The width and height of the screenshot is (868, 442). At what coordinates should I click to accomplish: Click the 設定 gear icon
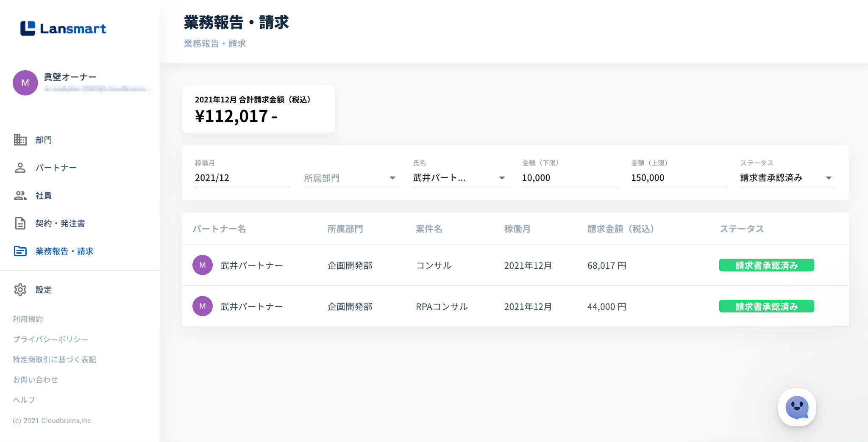[20, 290]
